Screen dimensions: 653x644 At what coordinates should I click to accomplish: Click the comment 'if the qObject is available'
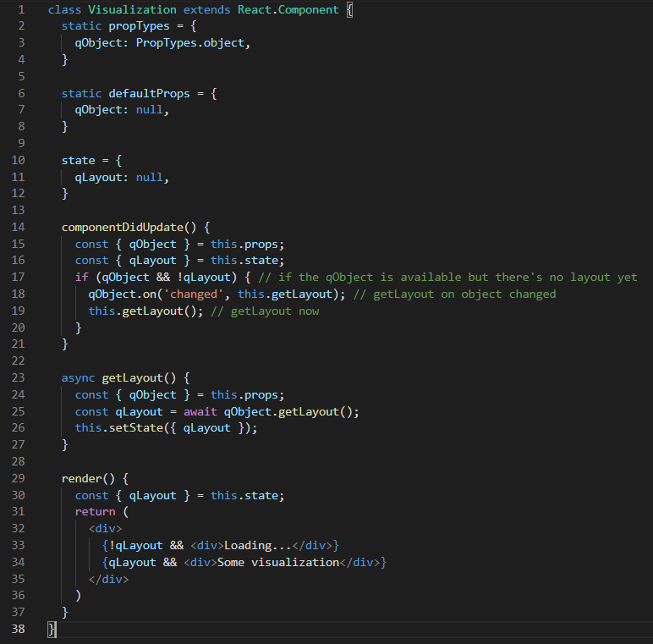click(370, 278)
